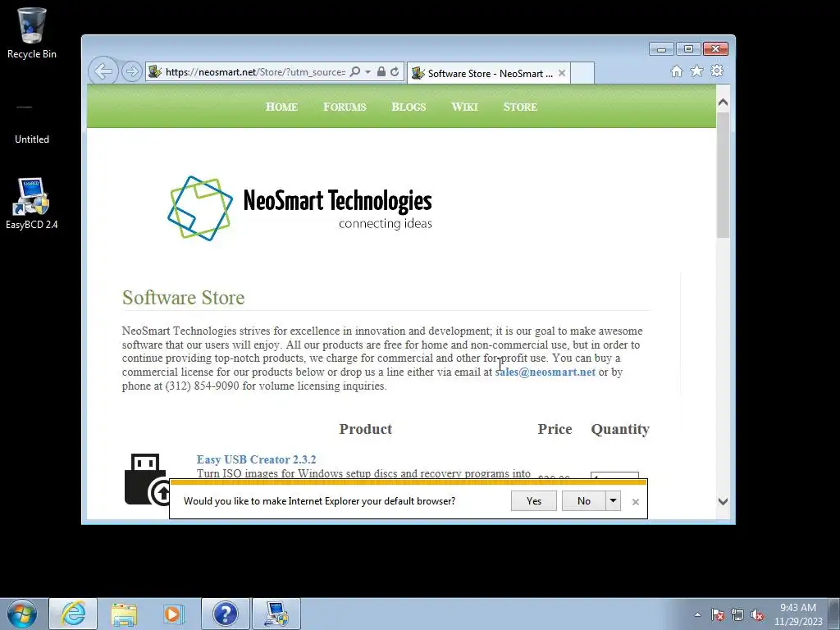Show hidden system tray icons
This screenshot has height=630, width=840.
pyautogui.click(x=697, y=614)
